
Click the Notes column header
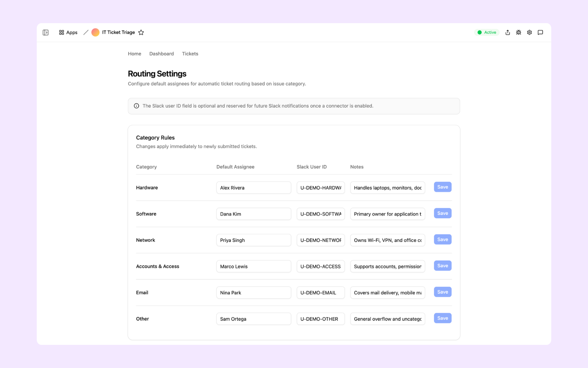point(357,167)
